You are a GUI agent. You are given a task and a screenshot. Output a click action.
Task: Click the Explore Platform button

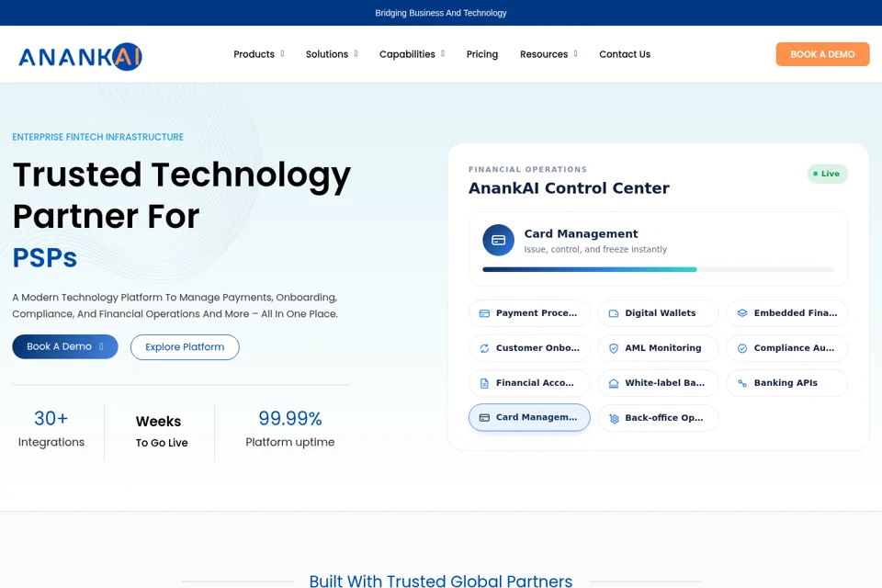point(185,347)
